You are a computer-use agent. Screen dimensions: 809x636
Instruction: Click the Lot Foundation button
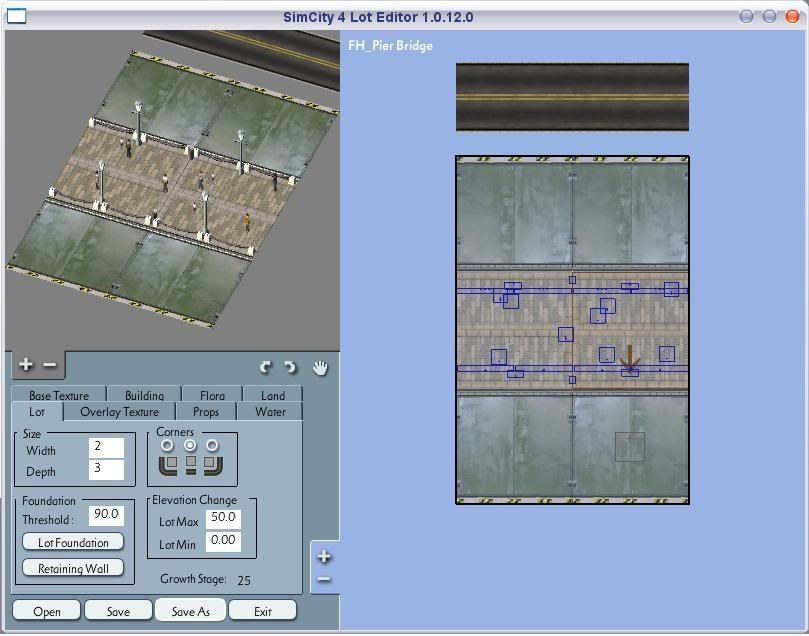73,542
